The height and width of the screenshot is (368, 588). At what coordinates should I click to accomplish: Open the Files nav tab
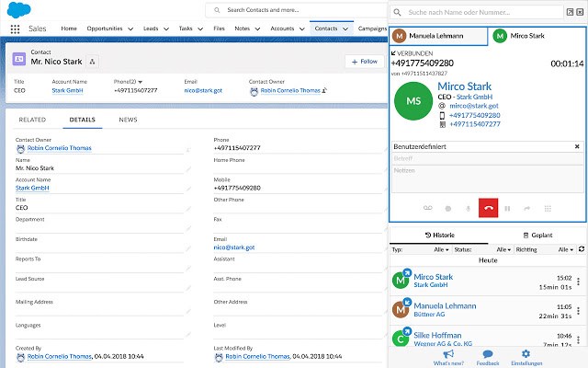point(219,29)
